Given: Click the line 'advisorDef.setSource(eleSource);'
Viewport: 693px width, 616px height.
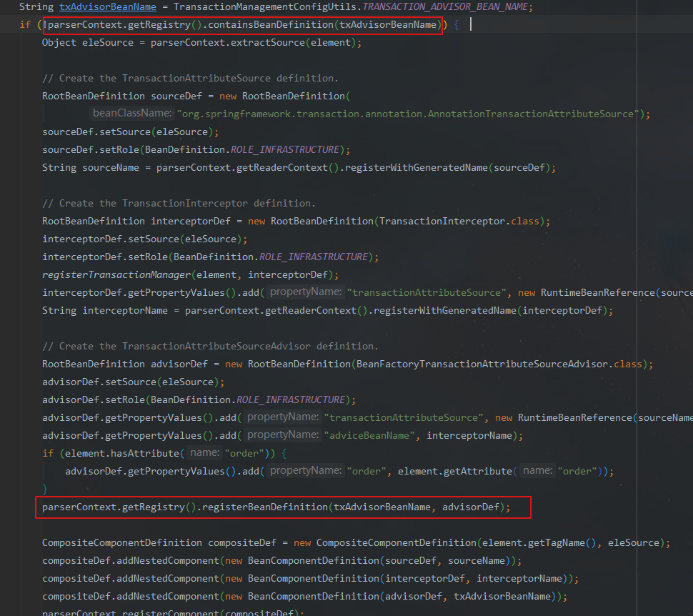Looking at the screenshot, I should pyautogui.click(x=133, y=382).
